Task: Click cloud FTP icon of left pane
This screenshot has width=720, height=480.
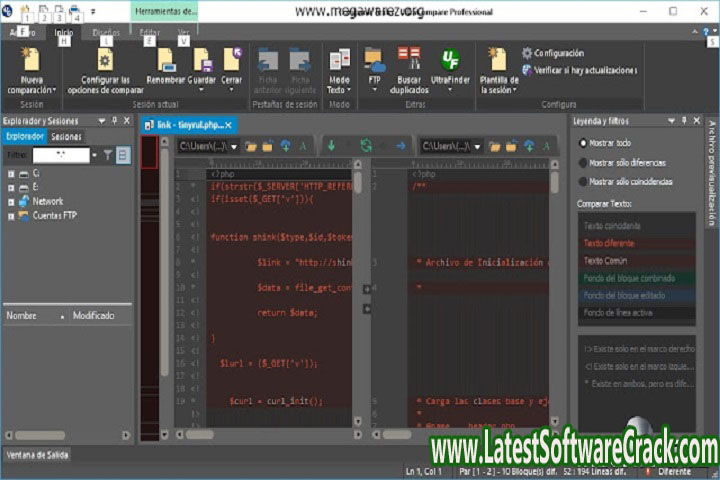Action: click(286, 147)
